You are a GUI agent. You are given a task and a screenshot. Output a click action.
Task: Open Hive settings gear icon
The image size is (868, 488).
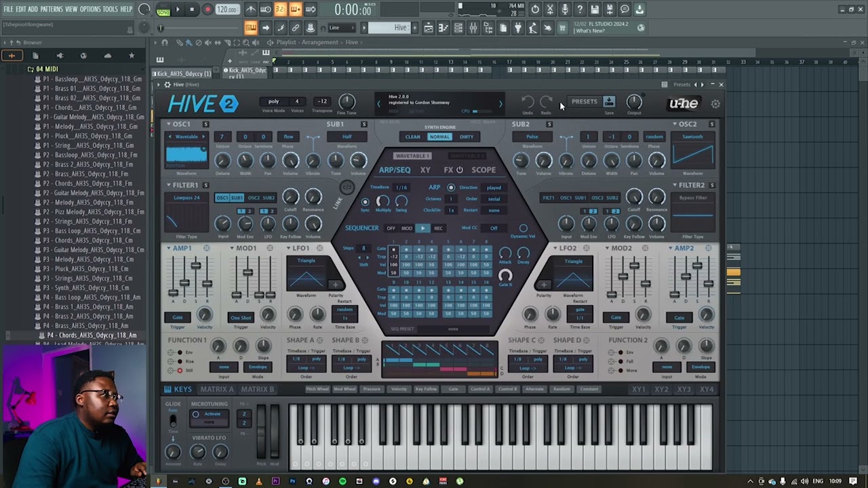[715, 104]
